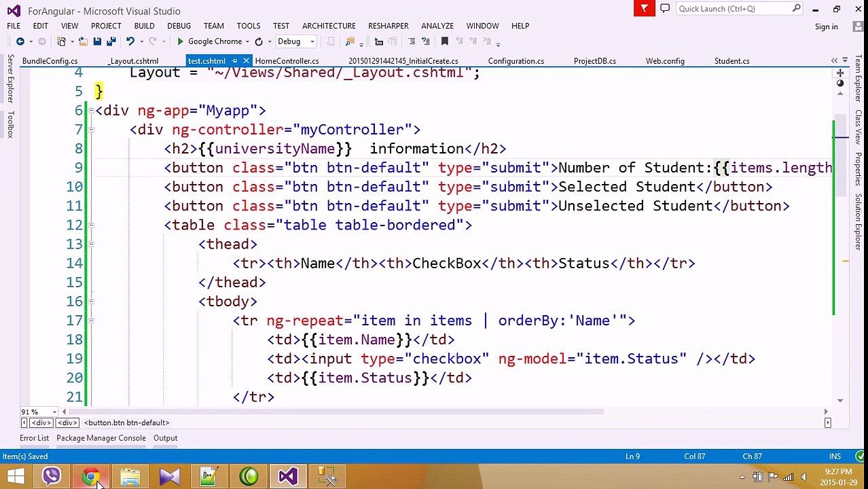
Task: Click the Navigate Backward toolbar arrow
Action: (x=20, y=41)
